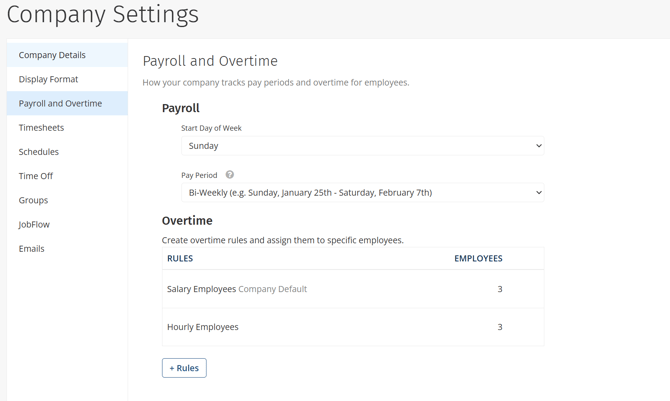Select Groups in the sidebar

coord(33,200)
